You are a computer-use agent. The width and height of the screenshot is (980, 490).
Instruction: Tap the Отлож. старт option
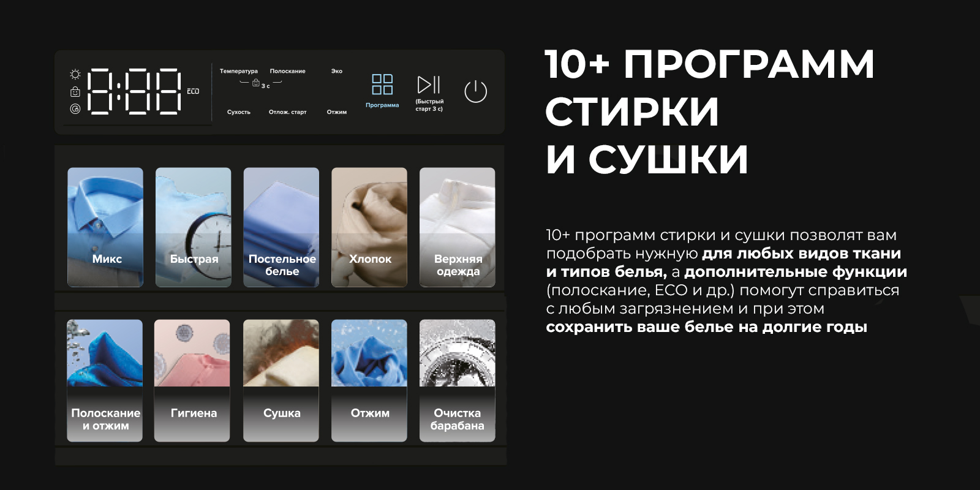pyautogui.click(x=287, y=112)
